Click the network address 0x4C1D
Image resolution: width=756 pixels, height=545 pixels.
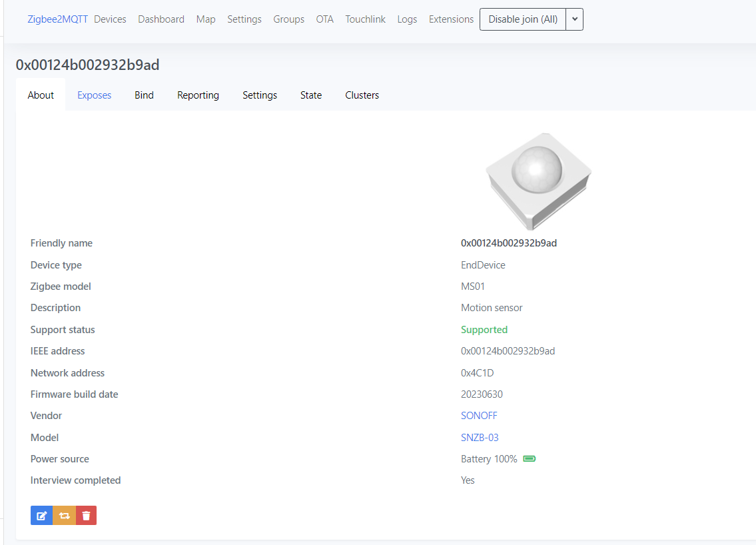[x=478, y=373]
